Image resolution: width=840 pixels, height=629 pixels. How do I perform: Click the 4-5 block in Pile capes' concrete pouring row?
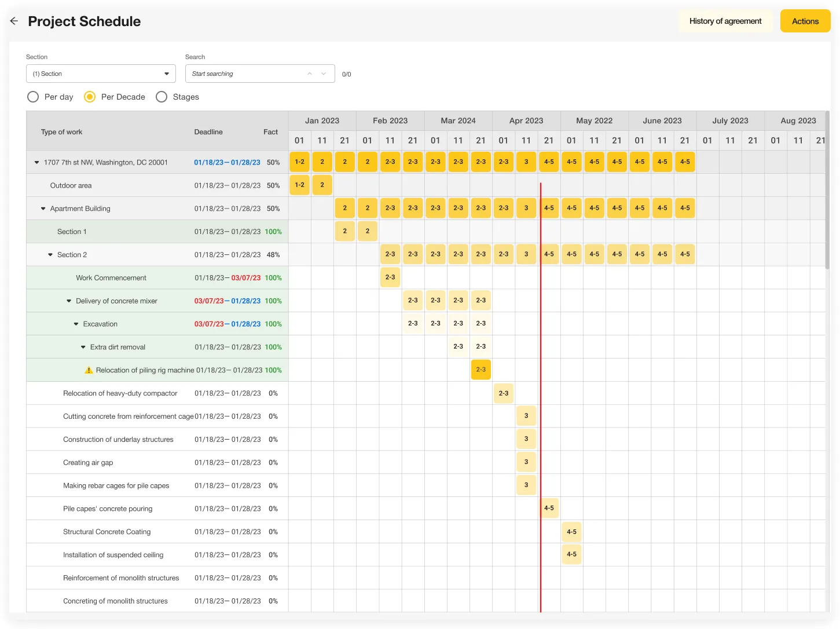coord(549,508)
